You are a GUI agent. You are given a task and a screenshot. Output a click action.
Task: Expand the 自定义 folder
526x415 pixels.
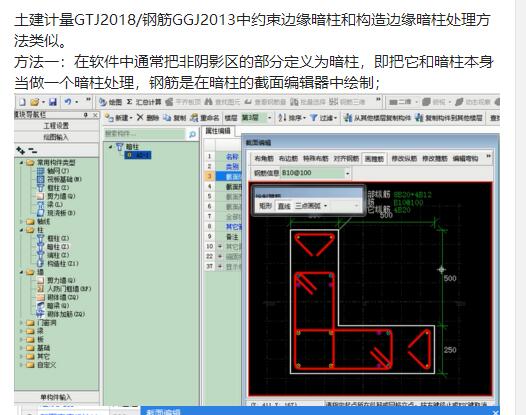click(21, 365)
